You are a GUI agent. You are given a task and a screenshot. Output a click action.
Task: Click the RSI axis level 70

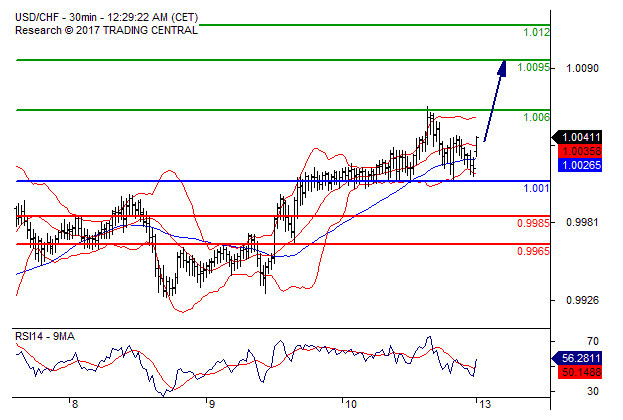592,341
